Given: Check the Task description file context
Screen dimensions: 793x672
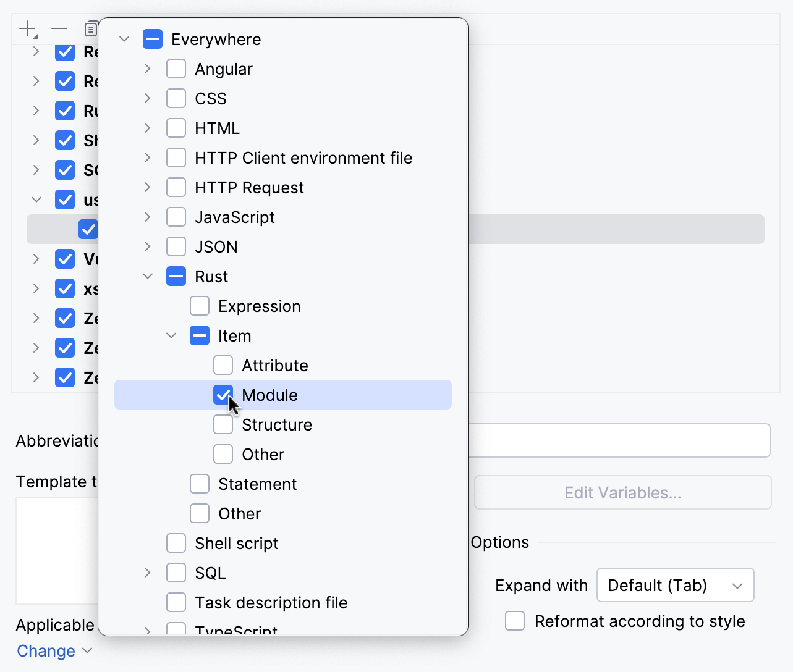Looking at the screenshot, I should pos(176,602).
